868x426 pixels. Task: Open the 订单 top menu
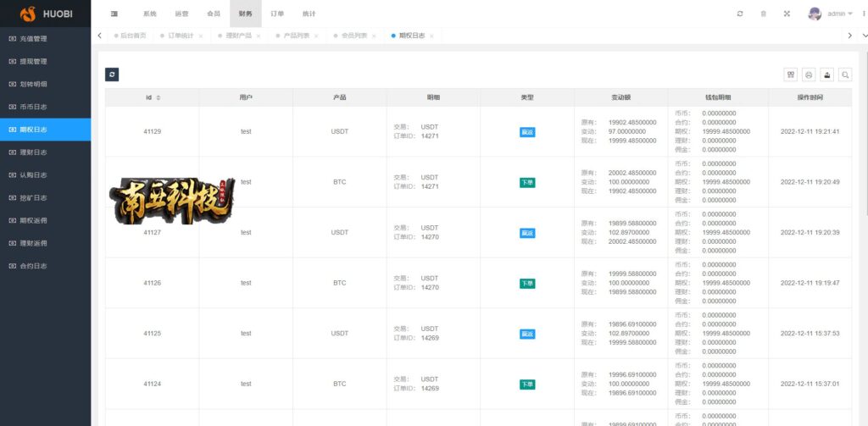[x=277, y=14]
